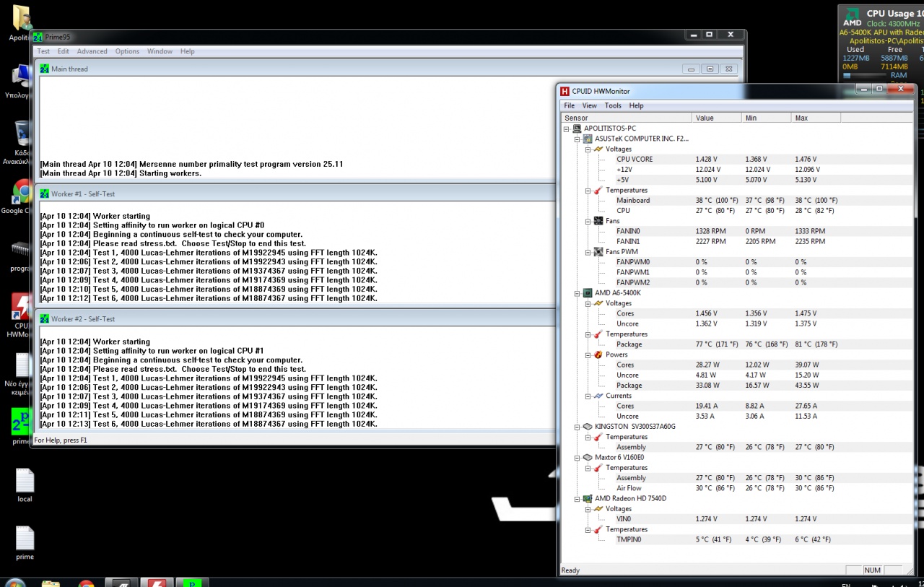Collapse the AMD Radeon HD 7540D node

point(577,498)
